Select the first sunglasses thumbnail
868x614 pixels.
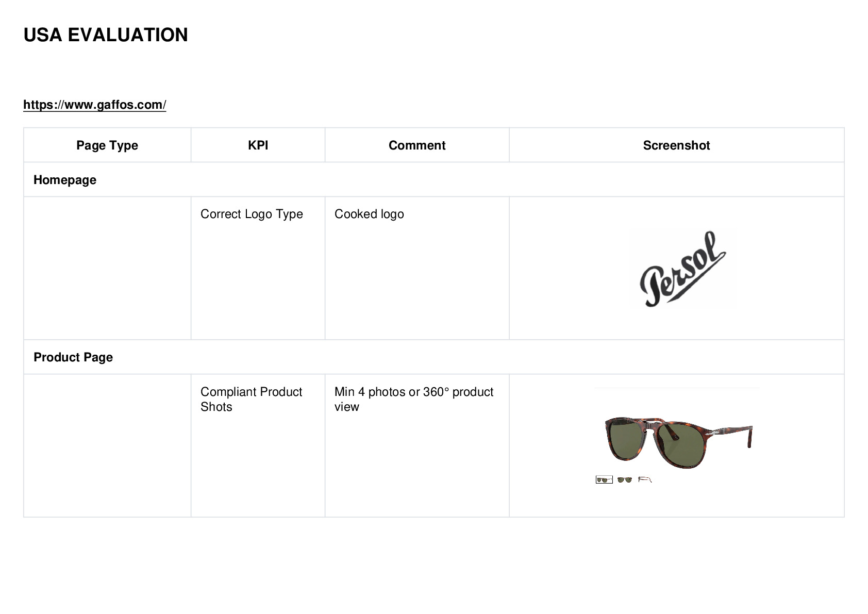[604, 480]
